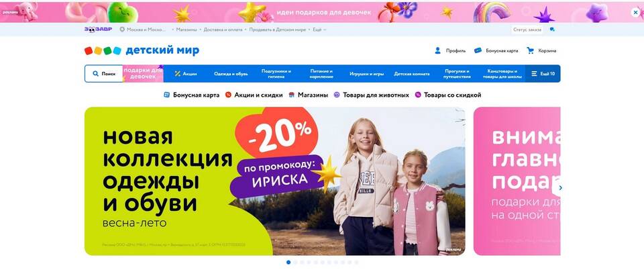Close the top pink advertisement banner
Viewport: 644px width, 272px height.
[x=635, y=12]
